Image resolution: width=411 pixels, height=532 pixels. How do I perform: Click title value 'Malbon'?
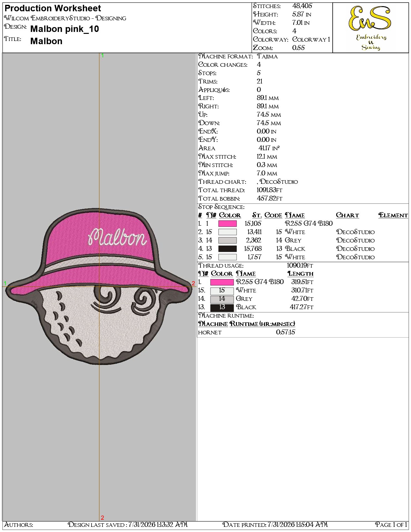click(x=46, y=41)
